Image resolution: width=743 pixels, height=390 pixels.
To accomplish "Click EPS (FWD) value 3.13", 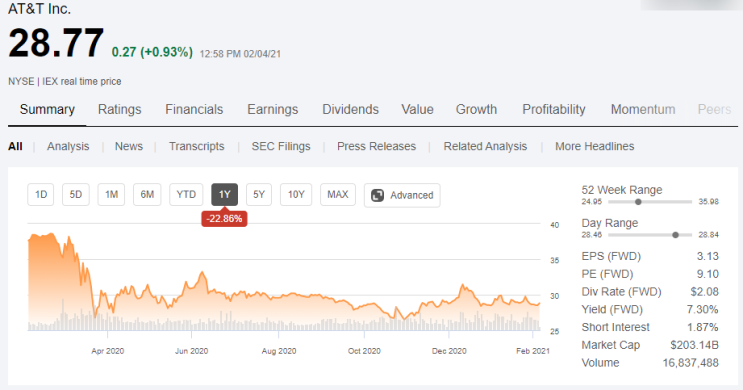I will (x=707, y=256).
